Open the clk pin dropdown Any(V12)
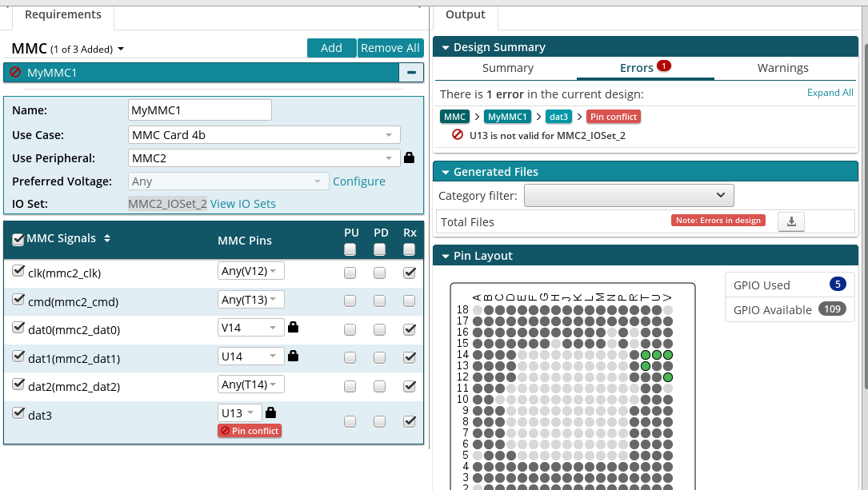 tap(250, 271)
